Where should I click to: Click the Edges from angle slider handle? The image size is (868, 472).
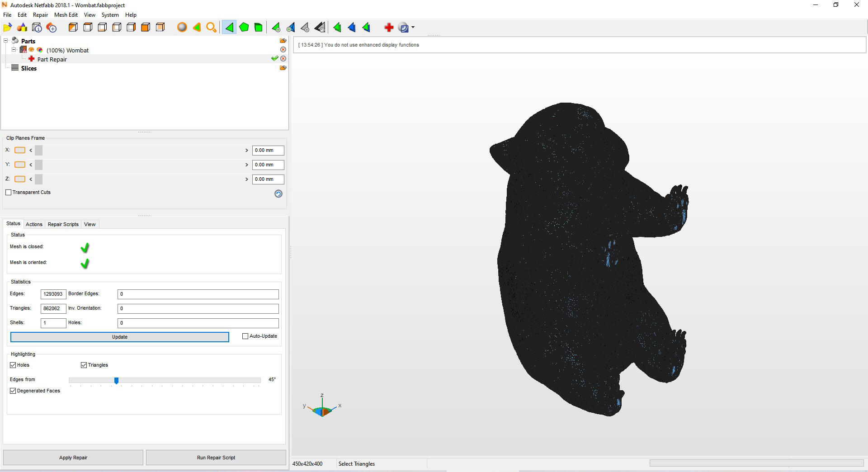[116, 381]
